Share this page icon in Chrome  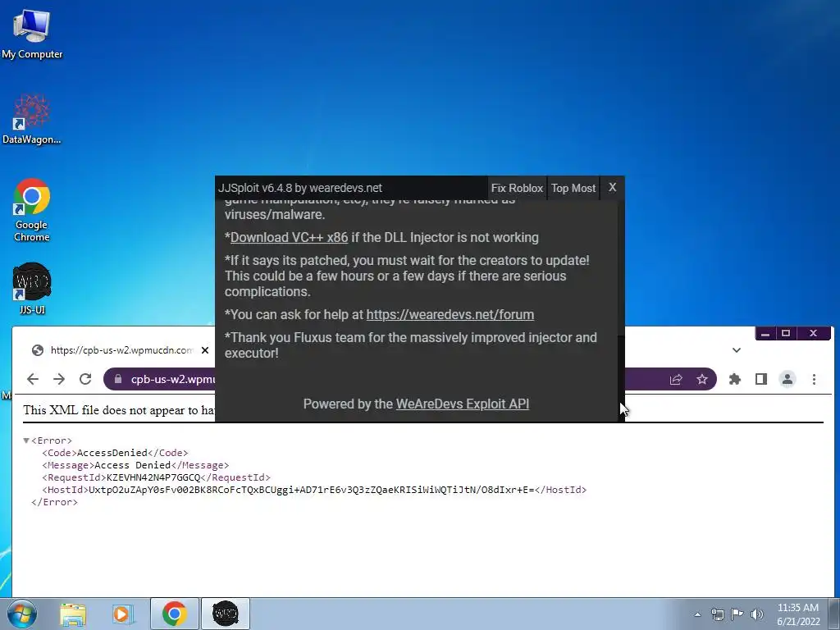676,379
